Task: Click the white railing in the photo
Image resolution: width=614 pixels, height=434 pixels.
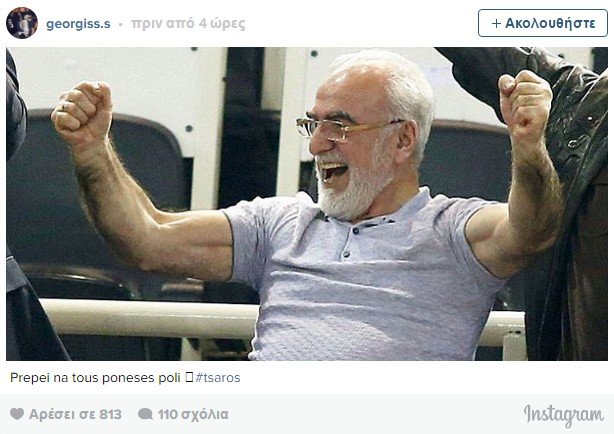Action: (x=149, y=318)
